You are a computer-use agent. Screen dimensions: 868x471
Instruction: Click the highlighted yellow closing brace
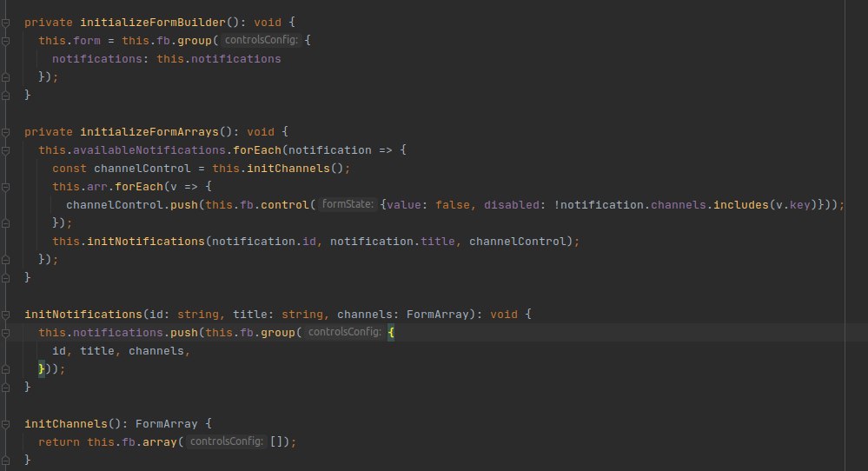pyautogui.click(x=42, y=369)
